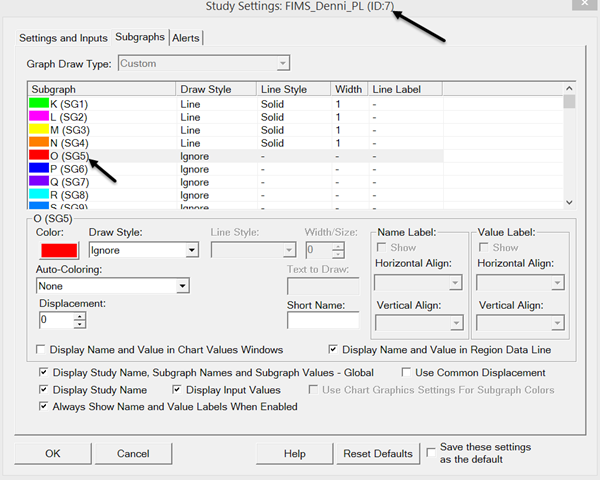Image resolution: width=600 pixels, height=480 pixels.
Task: Open the Alerts tab
Action: pyautogui.click(x=186, y=38)
